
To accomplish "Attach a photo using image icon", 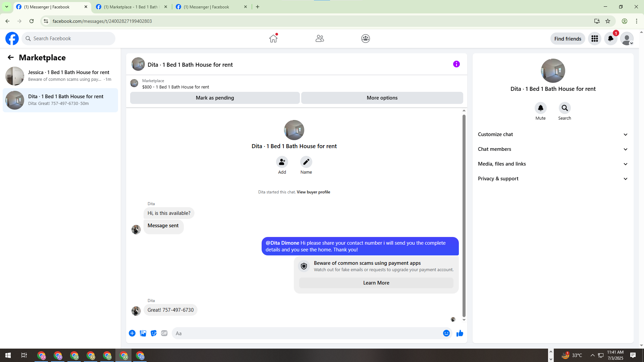I will coord(143,333).
